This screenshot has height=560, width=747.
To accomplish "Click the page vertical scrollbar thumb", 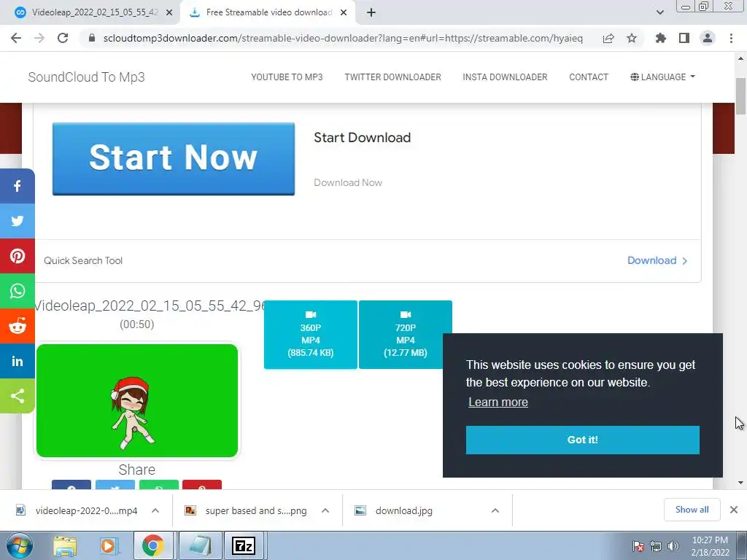I will 740,96.
